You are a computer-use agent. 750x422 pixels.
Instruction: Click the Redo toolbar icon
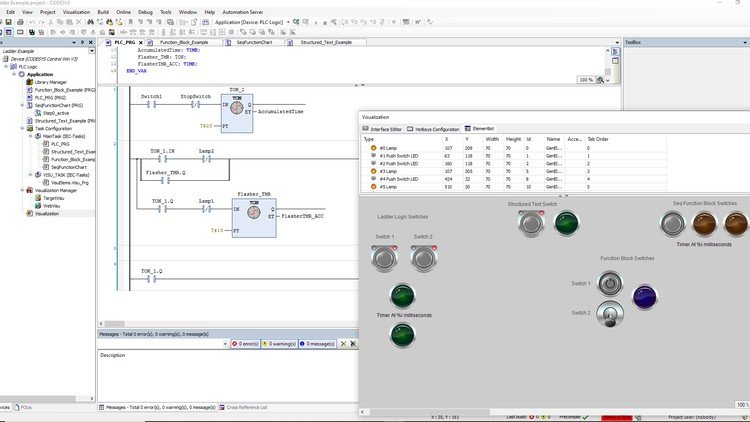(42, 22)
